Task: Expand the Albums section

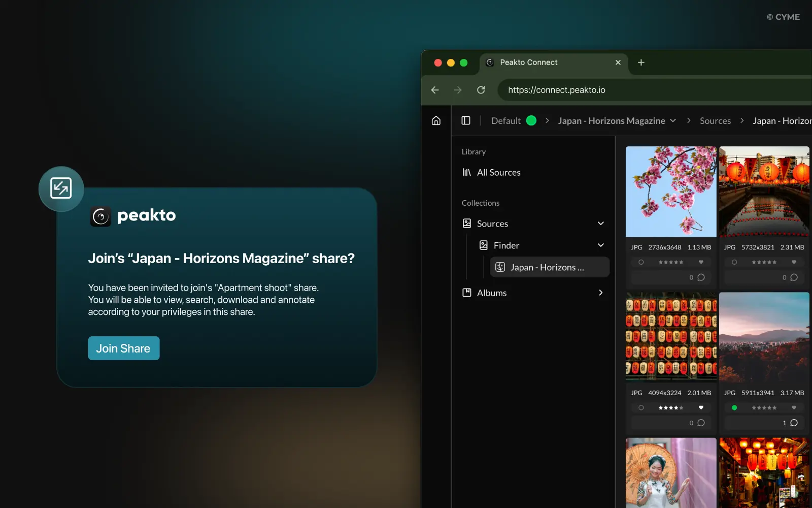Action: pos(601,293)
